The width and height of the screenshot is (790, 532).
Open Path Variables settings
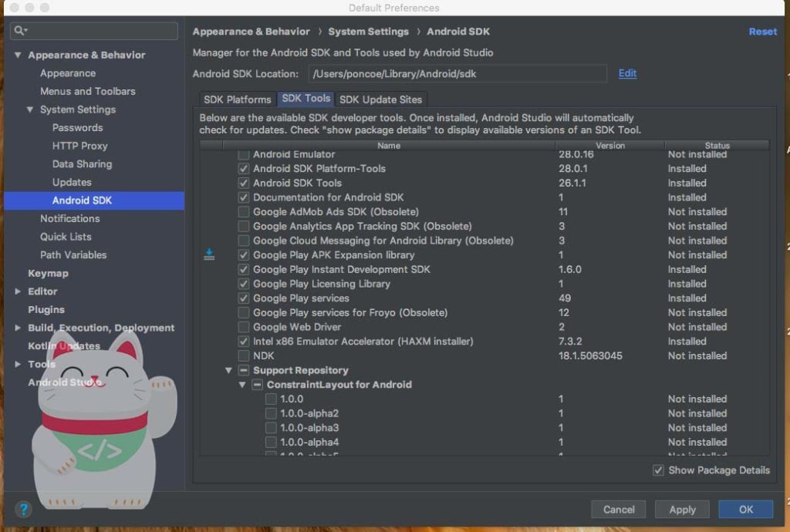point(73,254)
